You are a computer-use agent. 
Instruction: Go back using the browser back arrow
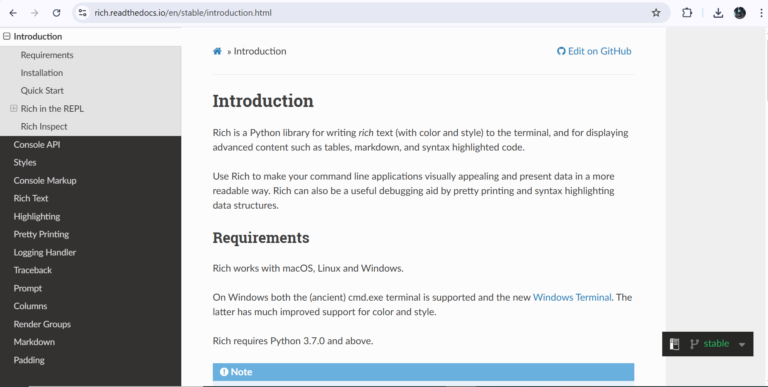[13, 13]
